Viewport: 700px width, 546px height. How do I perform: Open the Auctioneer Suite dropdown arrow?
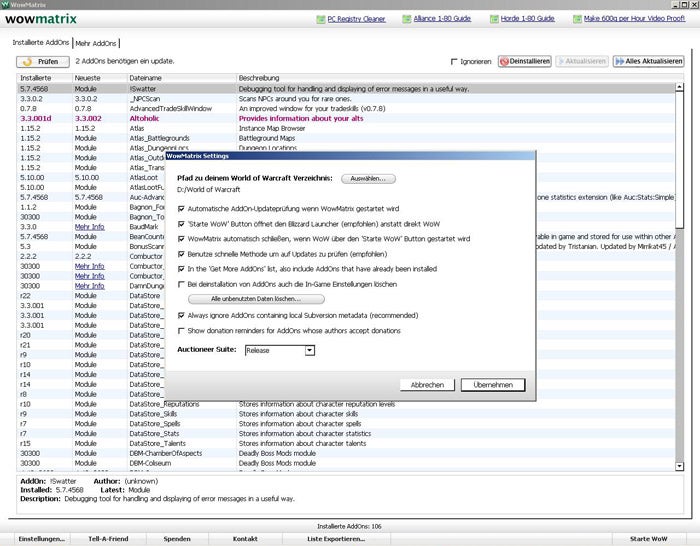click(310, 350)
